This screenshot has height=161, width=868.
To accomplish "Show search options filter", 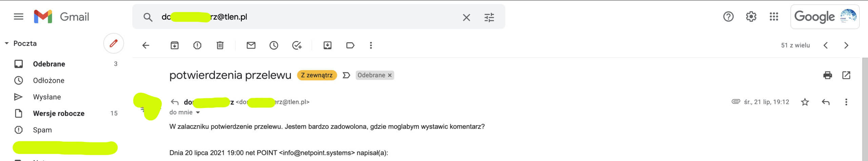I will pos(489,17).
